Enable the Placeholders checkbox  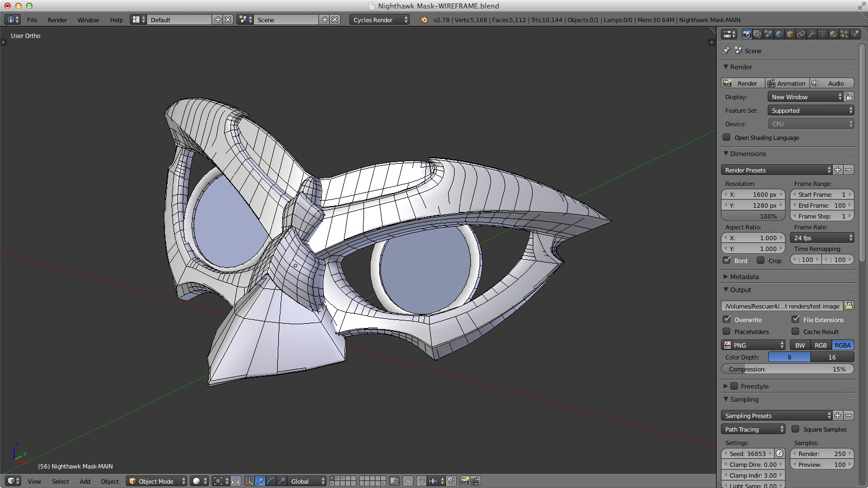727,331
